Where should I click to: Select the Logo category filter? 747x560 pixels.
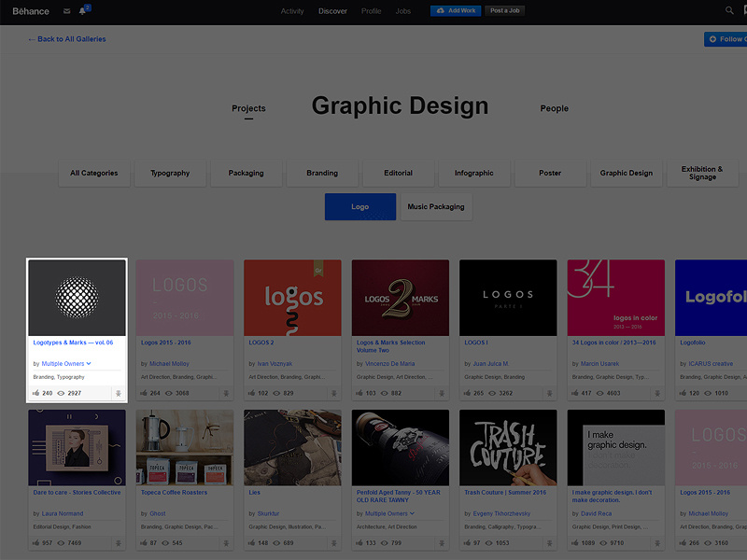pyautogui.click(x=360, y=206)
